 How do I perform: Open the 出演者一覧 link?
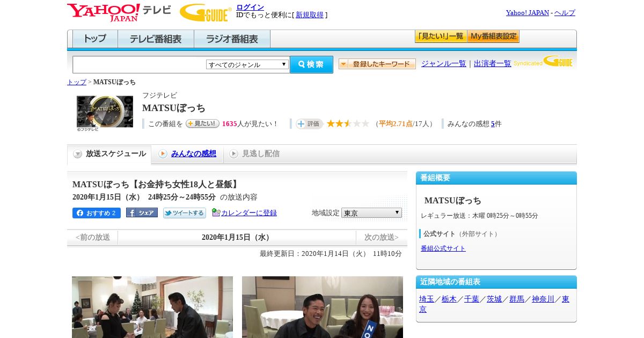[x=493, y=64]
